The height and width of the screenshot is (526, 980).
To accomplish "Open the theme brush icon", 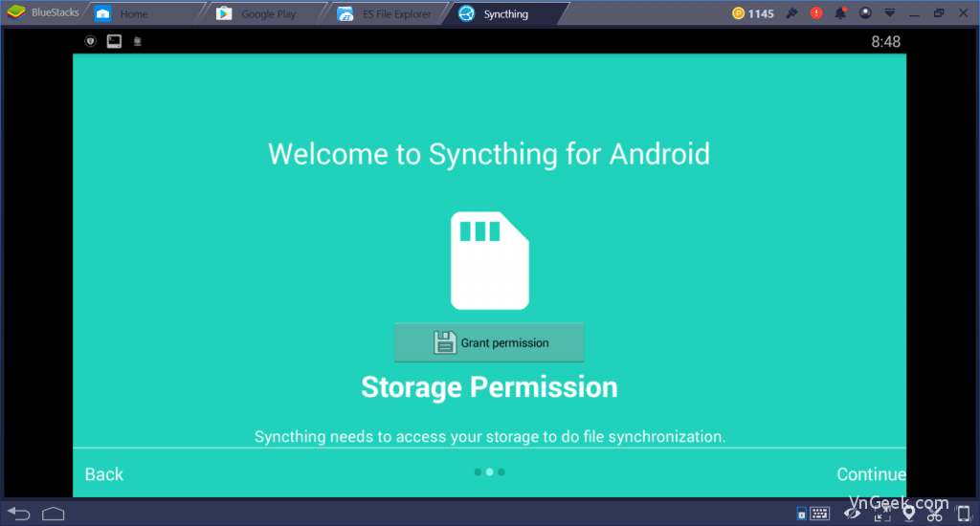I will coord(791,13).
